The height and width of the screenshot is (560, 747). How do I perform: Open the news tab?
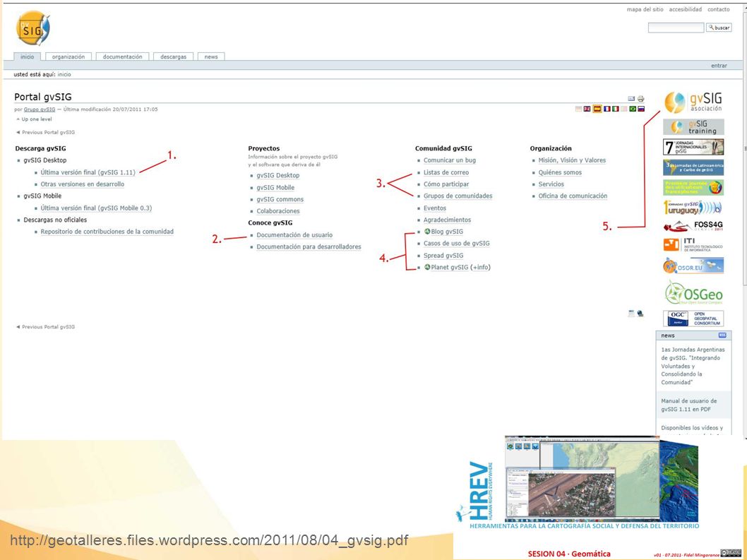tap(211, 56)
